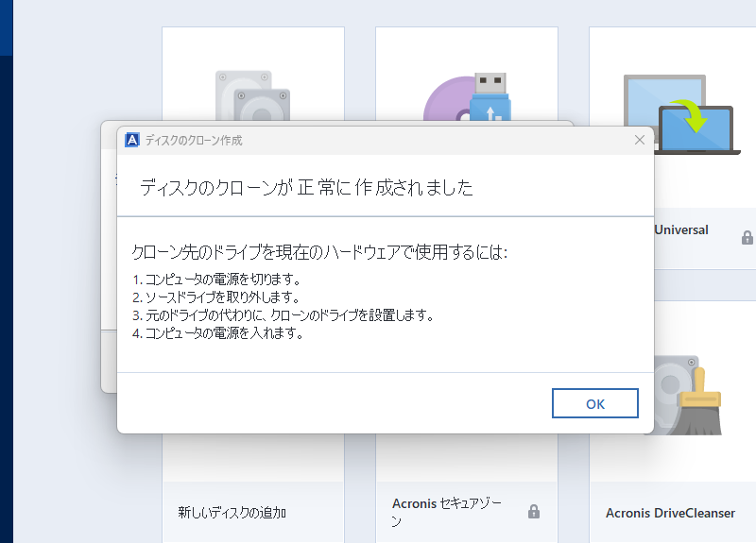
Task: Click OK in the clone completed dialog
Action: (595, 403)
